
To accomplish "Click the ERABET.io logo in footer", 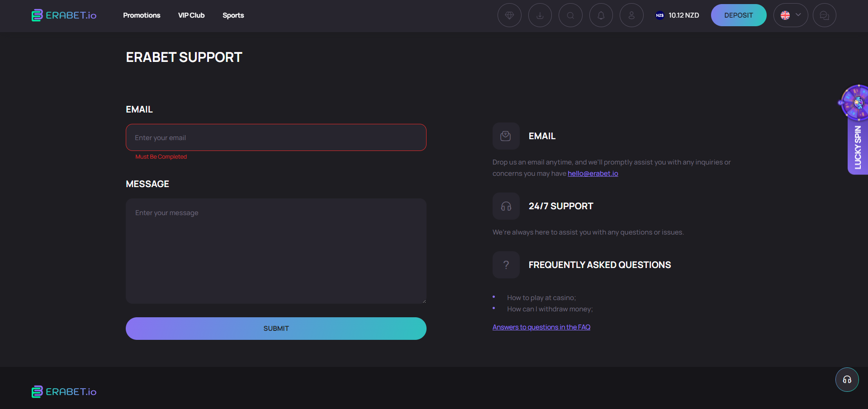I will (x=64, y=392).
